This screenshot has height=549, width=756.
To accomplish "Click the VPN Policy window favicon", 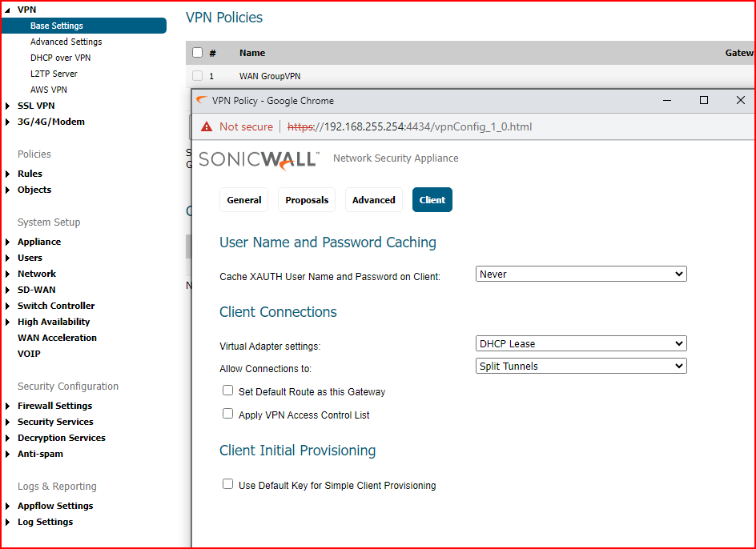I will point(202,101).
